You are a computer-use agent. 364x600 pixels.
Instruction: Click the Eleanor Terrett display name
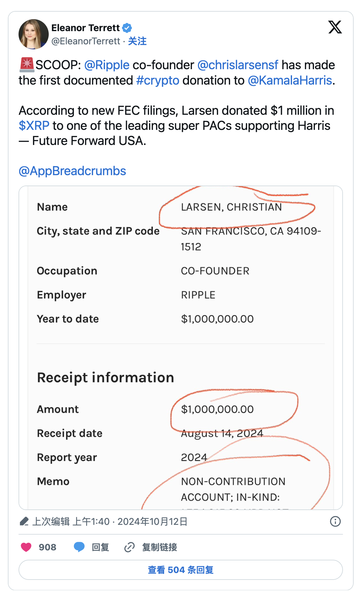85,28
